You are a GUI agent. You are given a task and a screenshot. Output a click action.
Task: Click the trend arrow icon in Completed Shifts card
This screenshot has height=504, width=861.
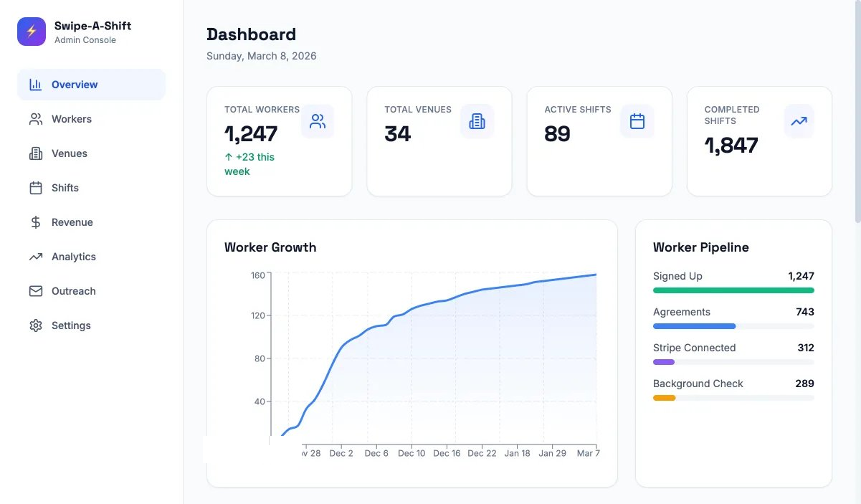pyautogui.click(x=799, y=121)
